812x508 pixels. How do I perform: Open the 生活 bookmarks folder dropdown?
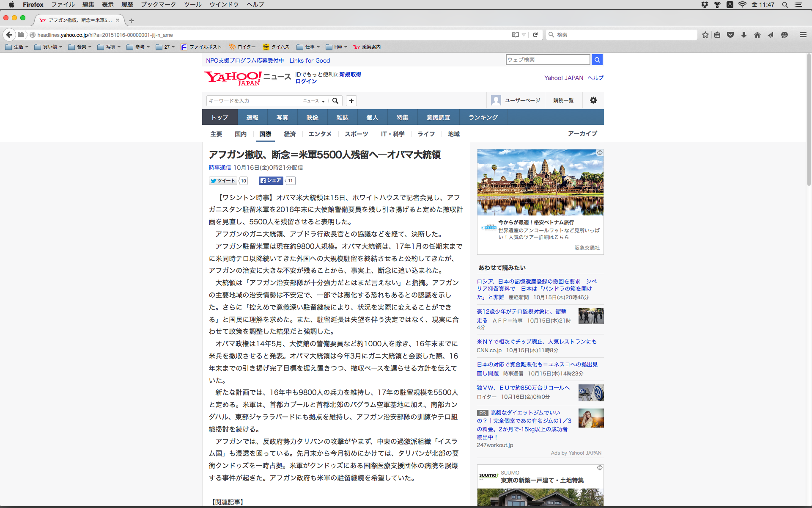point(17,47)
